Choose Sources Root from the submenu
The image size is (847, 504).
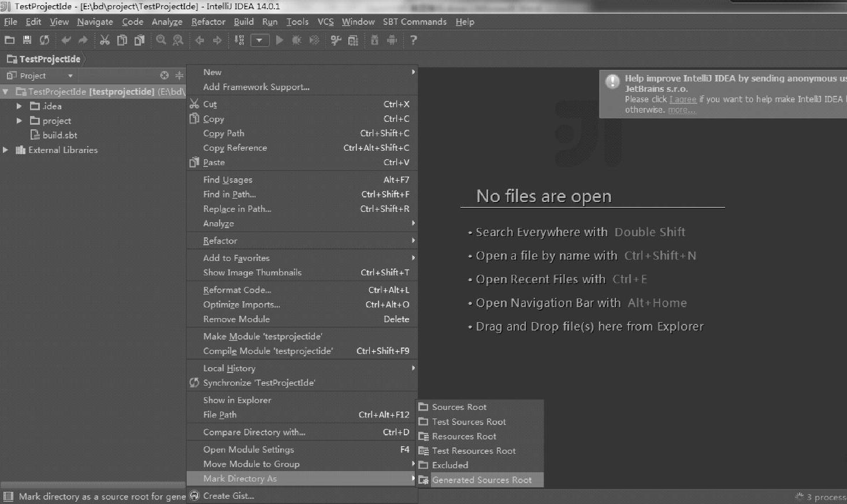(x=459, y=407)
